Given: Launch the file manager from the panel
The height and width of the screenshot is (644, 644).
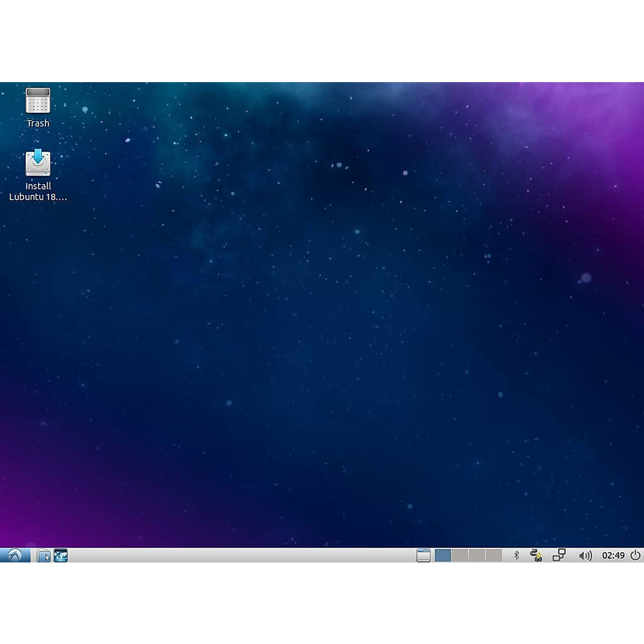Looking at the screenshot, I should point(43,555).
